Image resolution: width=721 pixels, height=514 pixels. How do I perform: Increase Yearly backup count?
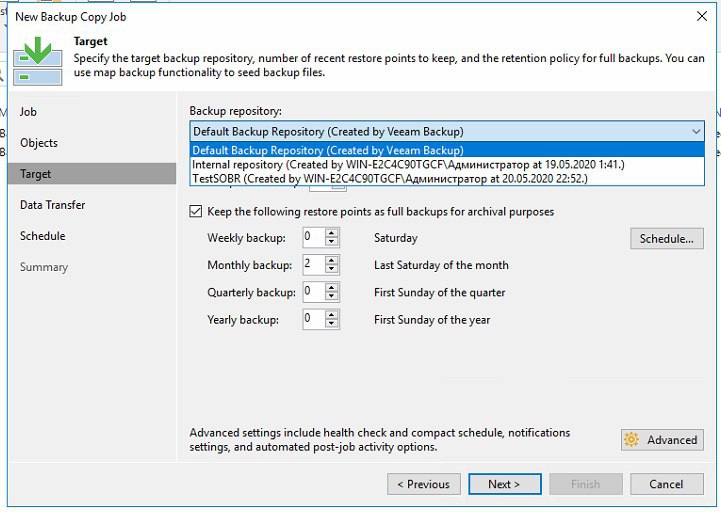332,315
